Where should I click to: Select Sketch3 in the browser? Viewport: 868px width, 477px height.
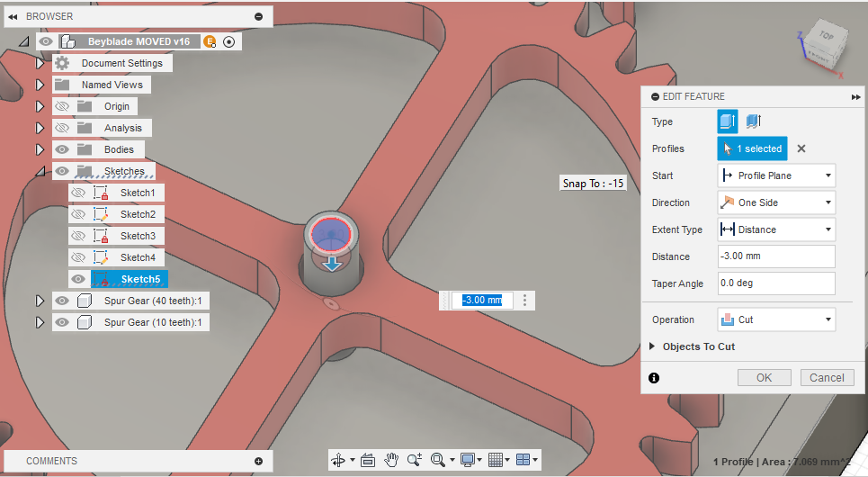[138, 236]
